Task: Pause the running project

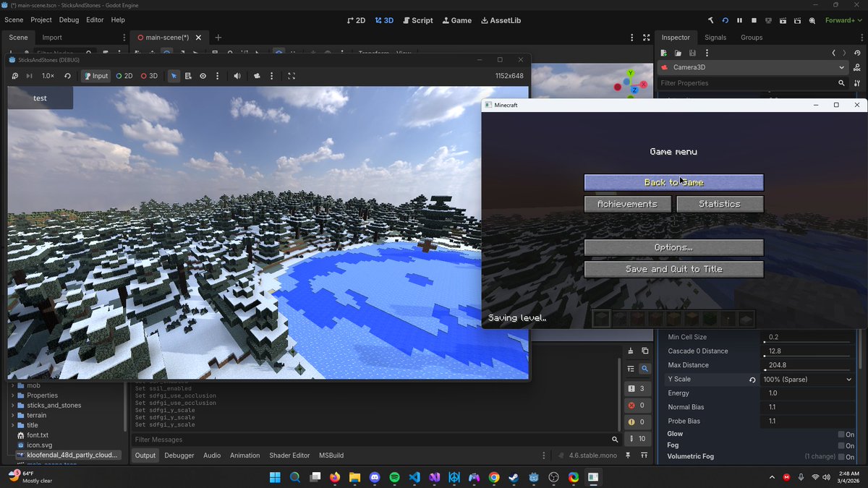Action: point(739,20)
